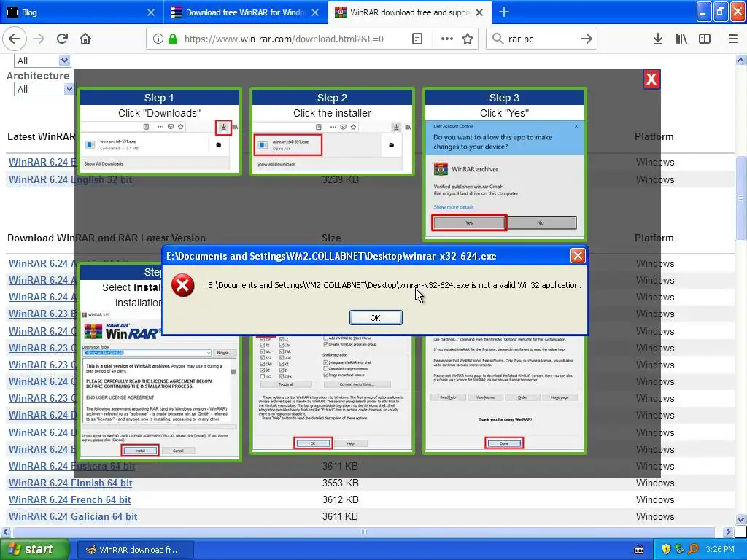Close the winrar-x32-624.exe error dialog
This screenshot has width=747, height=560.
(x=578, y=256)
